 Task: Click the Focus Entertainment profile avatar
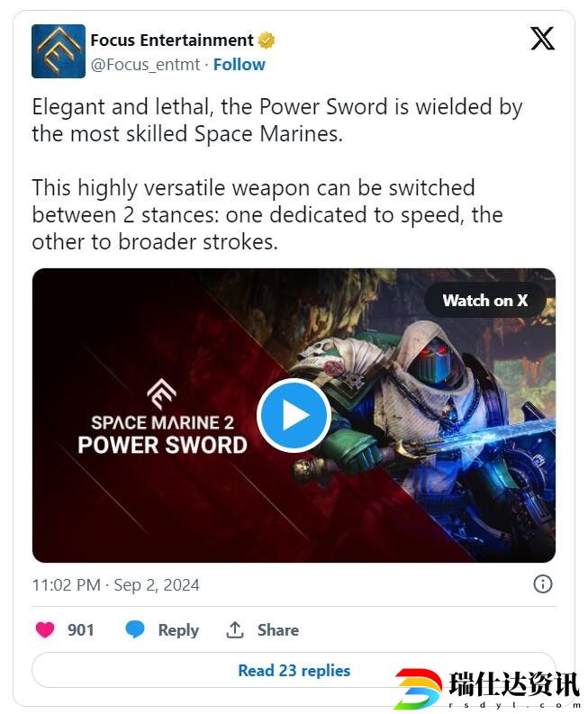[x=59, y=51]
